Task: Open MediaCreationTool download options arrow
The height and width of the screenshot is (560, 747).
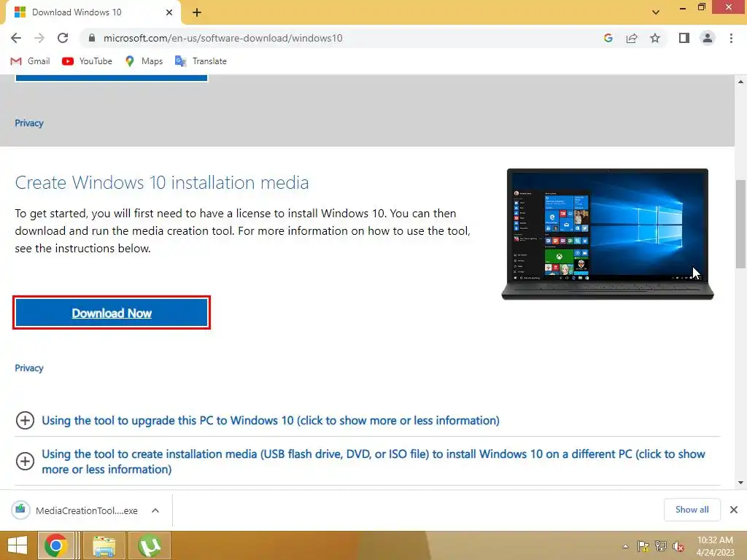Action: tap(155, 510)
